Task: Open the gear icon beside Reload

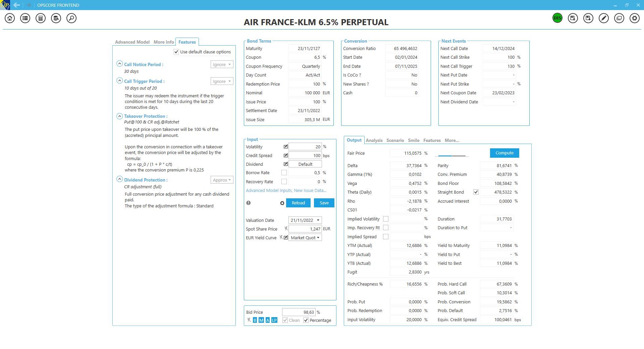Action: (x=282, y=203)
